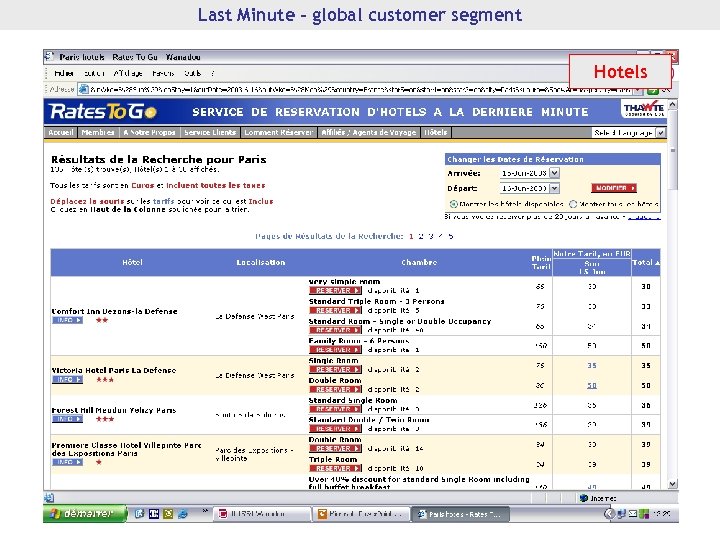
Task: Click INFO for Forest Hill Meudon Velizy Paris
Action: coord(68,419)
